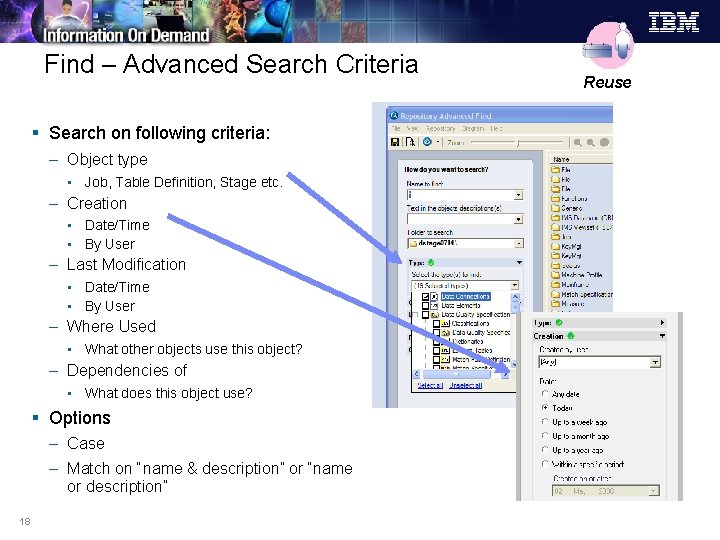This screenshot has height=540, width=720.
Task: Click the Save icon in the Advanced Find toolbar
Action: [x=394, y=142]
